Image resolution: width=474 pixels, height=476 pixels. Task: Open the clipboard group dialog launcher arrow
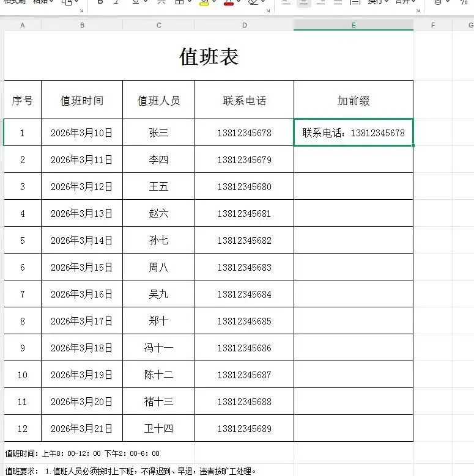81,10
